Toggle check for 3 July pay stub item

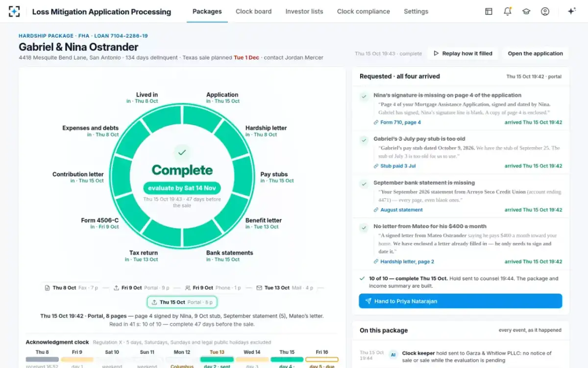(x=364, y=140)
